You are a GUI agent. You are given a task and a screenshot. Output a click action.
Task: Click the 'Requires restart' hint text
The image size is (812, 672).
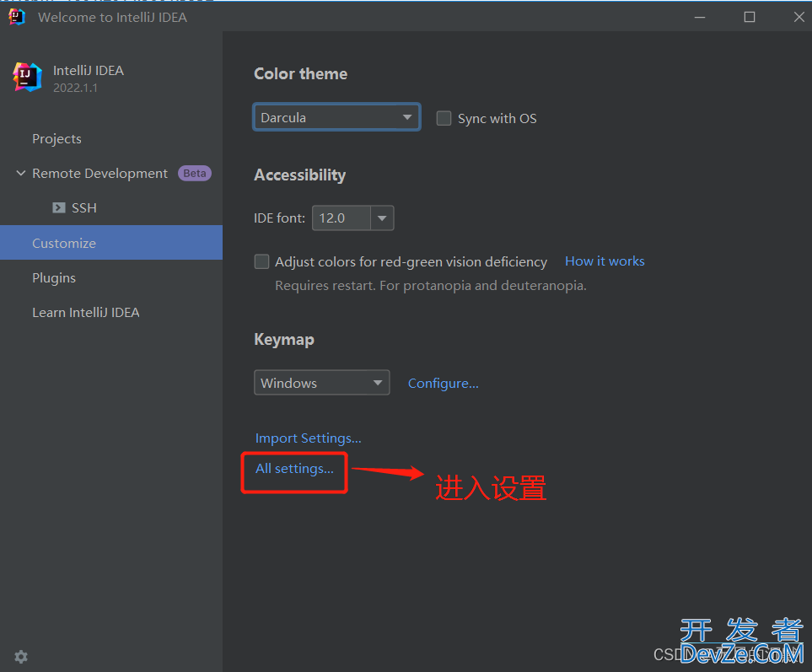tap(431, 285)
